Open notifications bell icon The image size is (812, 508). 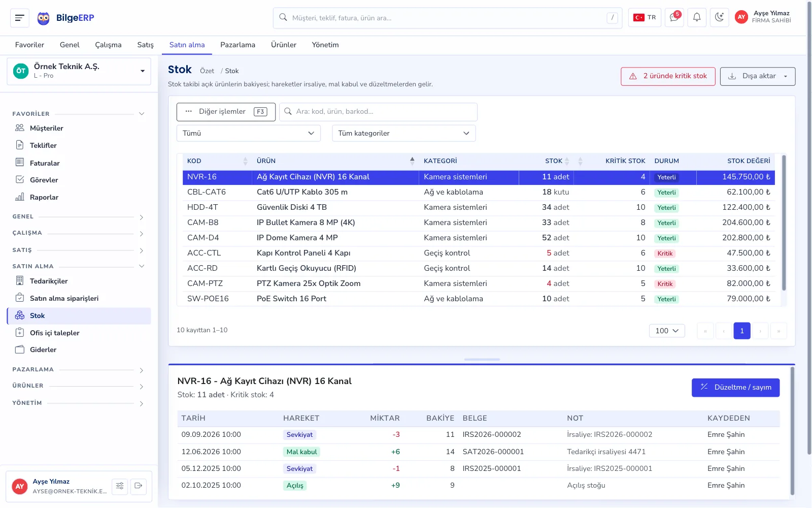(x=697, y=18)
